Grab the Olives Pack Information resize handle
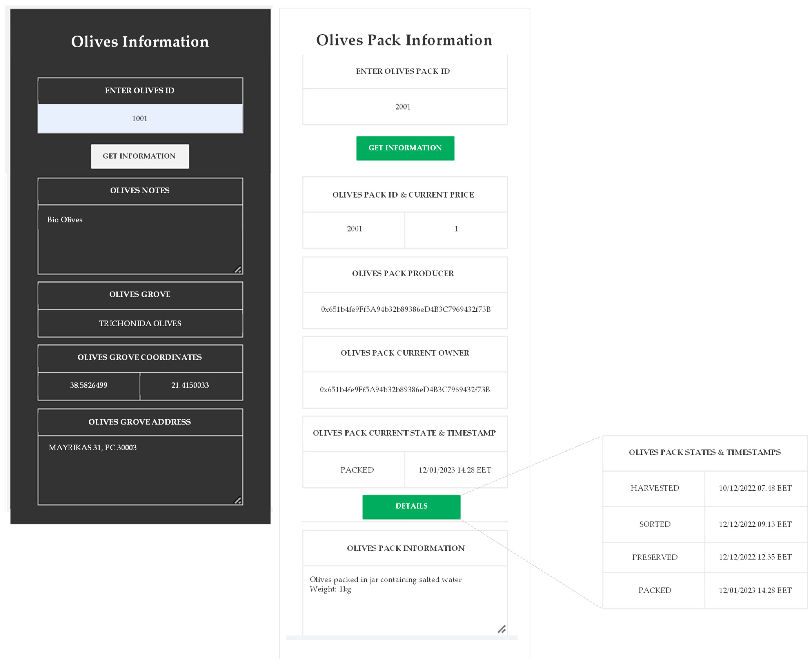 tap(502, 629)
